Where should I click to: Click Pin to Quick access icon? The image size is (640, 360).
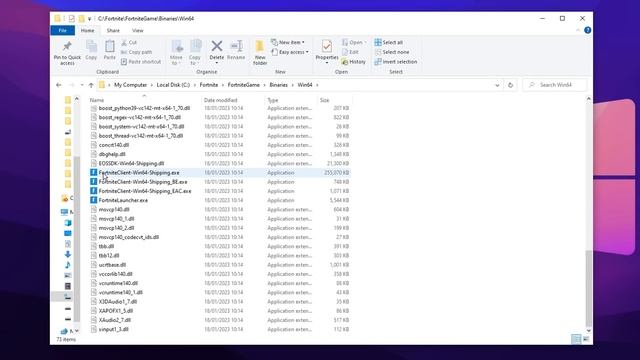point(67,46)
